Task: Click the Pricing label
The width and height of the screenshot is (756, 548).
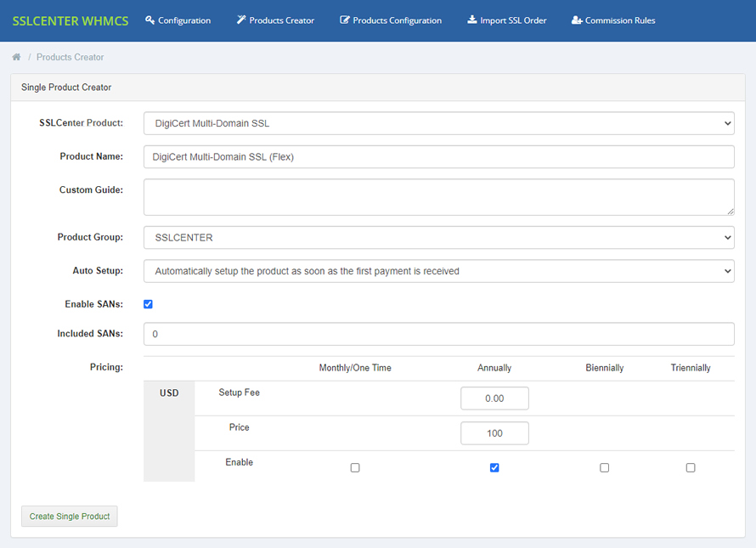Action: click(106, 367)
